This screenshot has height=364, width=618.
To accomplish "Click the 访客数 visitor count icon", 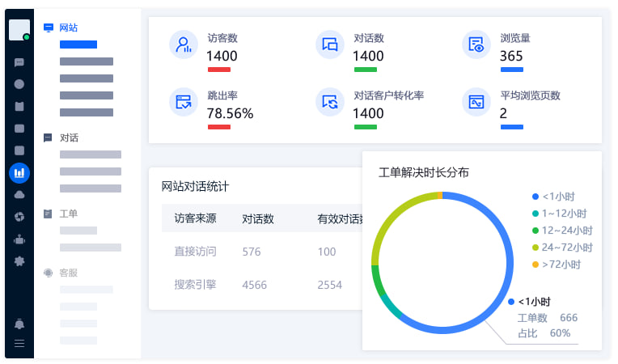I will point(184,44).
